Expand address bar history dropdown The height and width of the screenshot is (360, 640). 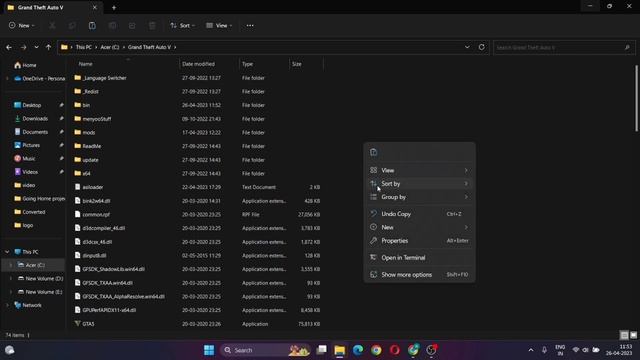coord(467,47)
